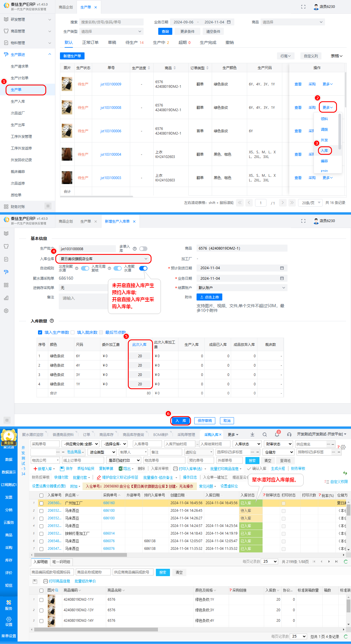Click the magnifier search icon in 聚水潭 top bar
351x644 pixels.
click(x=265, y=435)
